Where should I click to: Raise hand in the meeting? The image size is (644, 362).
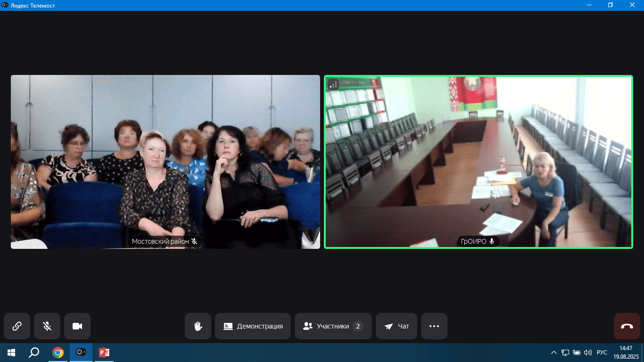tap(198, 326)
